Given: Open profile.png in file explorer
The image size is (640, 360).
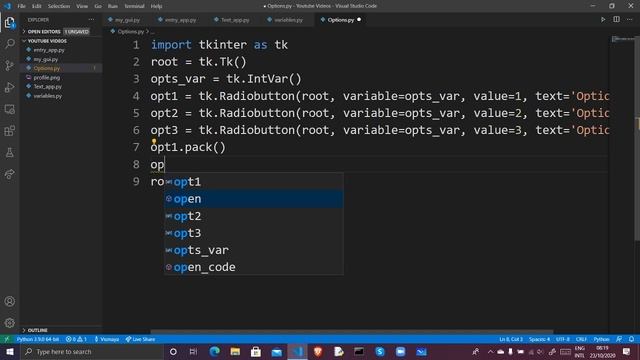Looking at the screenshot, I should coord(47,78).
